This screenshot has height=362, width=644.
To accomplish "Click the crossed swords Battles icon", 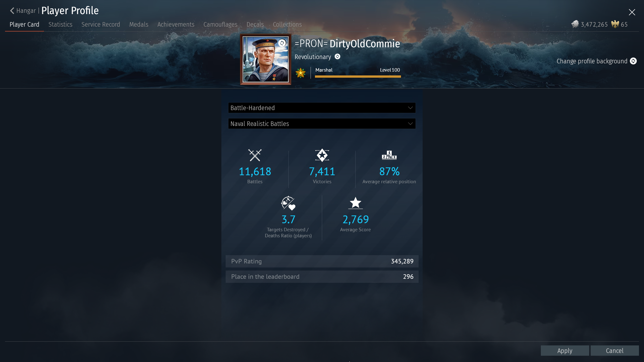I will click(x=255, y=155).
